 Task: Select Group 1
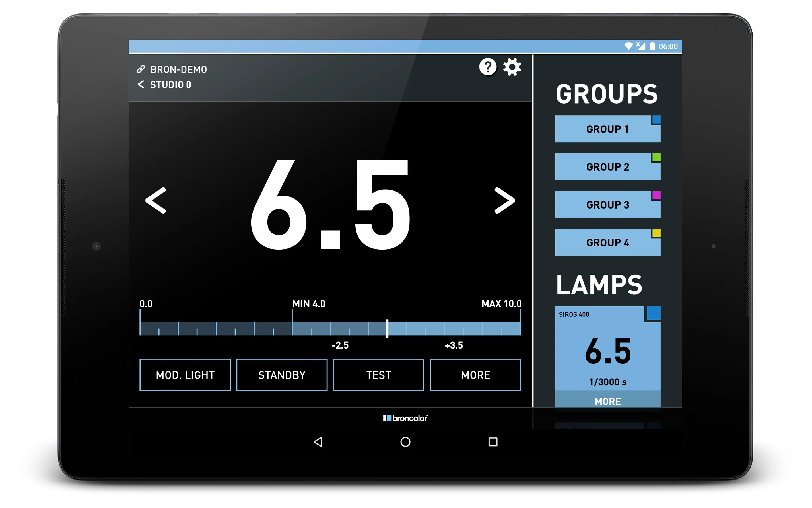(x=607, y=129)
